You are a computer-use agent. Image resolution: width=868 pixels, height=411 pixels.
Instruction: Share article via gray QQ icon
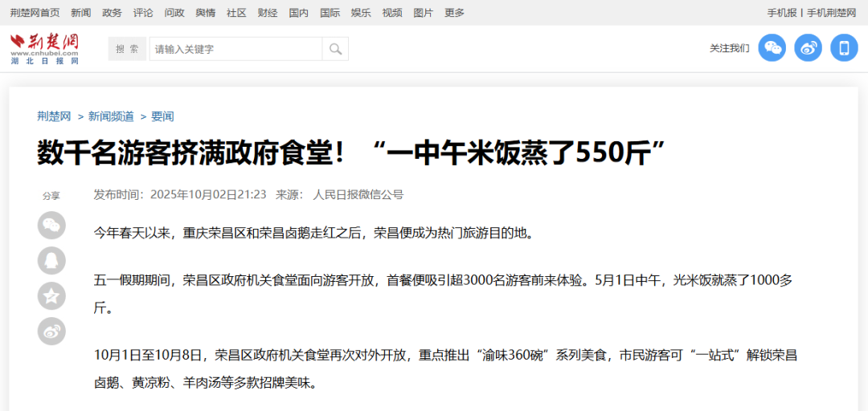pyautogui.click(x=51, y=261)
